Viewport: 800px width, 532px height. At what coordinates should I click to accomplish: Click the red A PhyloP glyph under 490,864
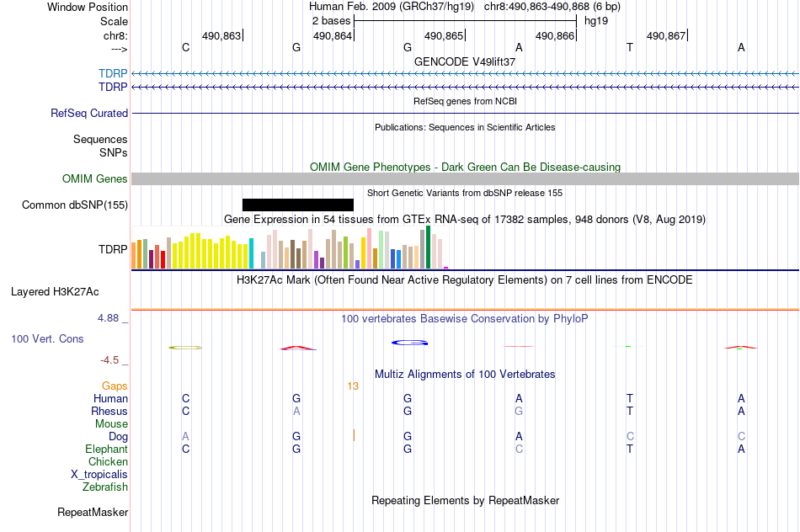pos(298,348)
